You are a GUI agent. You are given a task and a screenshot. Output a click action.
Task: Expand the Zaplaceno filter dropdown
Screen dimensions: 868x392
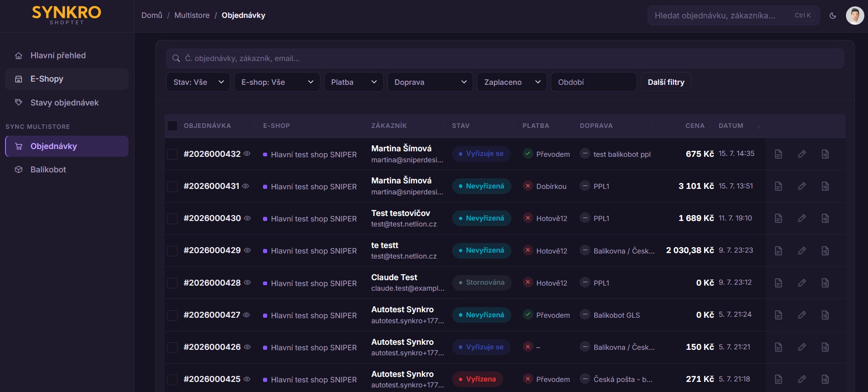(x=512, y=82)
